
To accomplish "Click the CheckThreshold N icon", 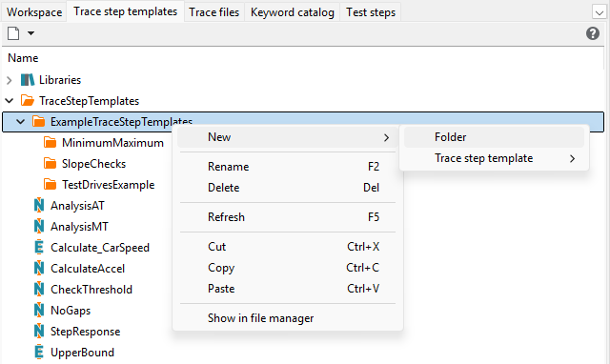I will [39, 290].
